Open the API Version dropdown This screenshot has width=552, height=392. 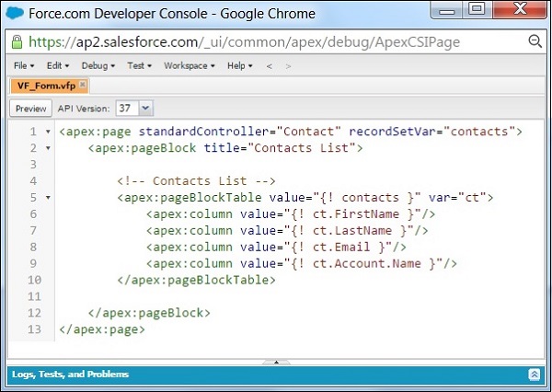point(145,108)
